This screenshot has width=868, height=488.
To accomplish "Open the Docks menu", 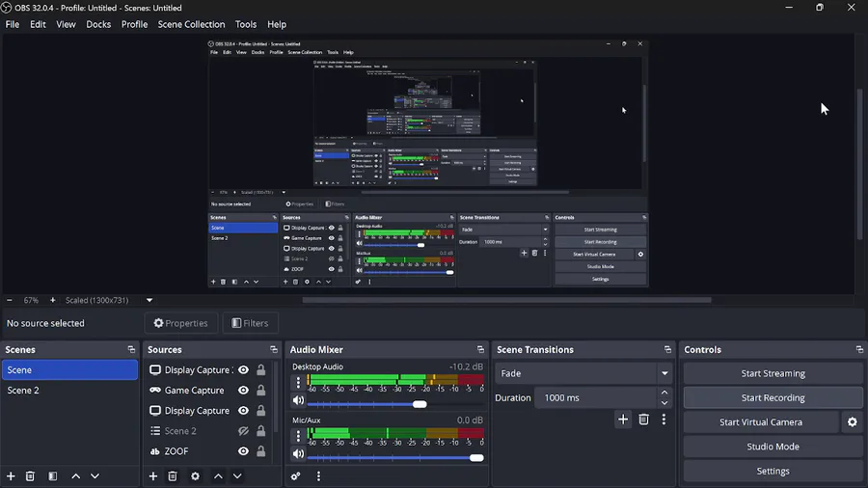I will tap(98, 24).
